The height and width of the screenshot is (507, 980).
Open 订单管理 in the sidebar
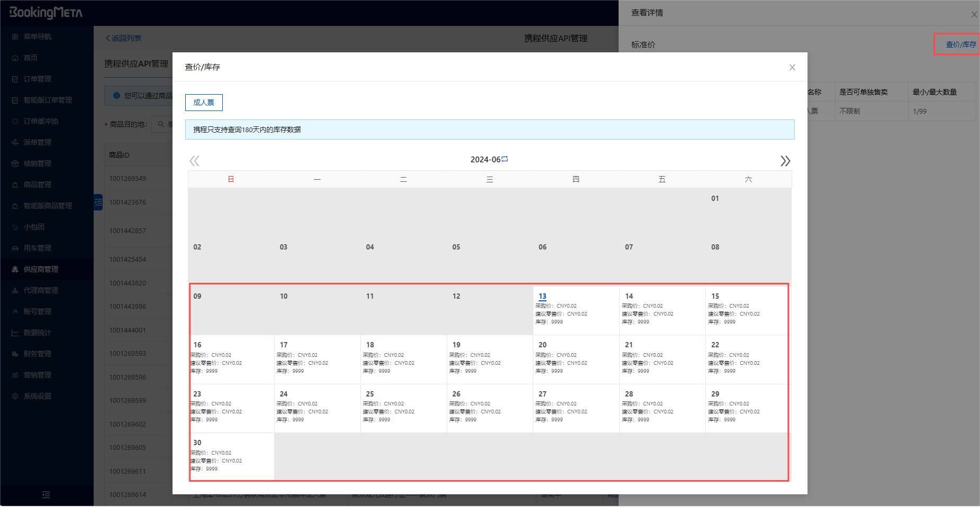(38, 79)
